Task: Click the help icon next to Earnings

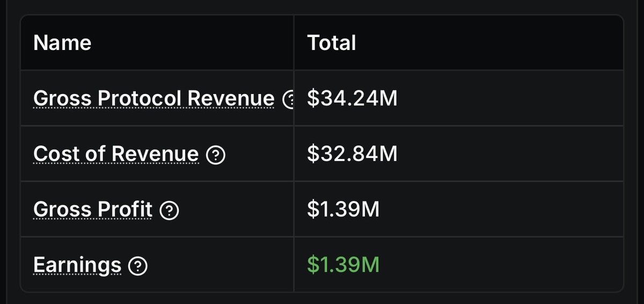Action: click(x=138, y=266)
